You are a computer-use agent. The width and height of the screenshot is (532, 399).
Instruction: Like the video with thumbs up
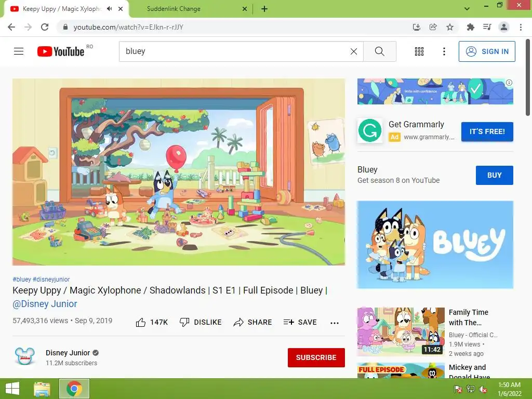[152, 322]
